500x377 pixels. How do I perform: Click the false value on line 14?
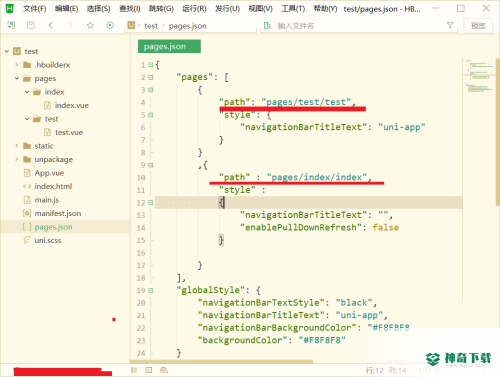[x=385, y=227]
